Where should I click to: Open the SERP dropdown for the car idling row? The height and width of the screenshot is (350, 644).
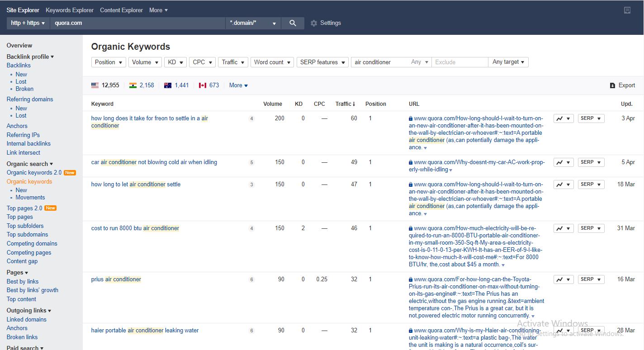click(591, 162)
